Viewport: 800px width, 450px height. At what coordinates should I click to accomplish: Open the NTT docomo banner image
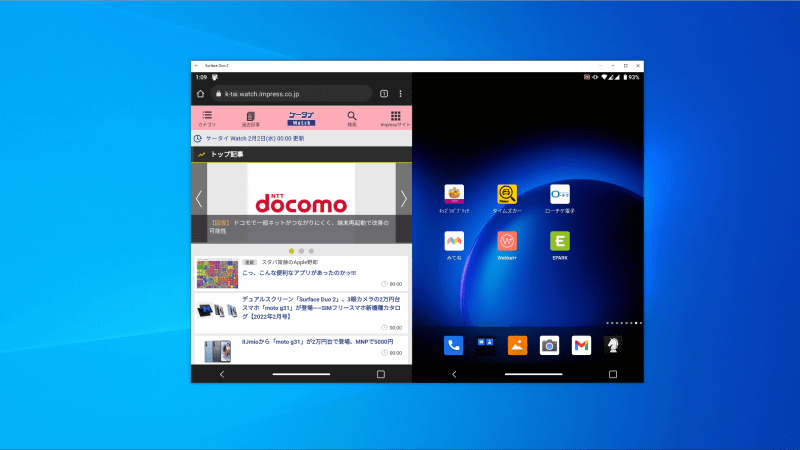(x=301, y=203)
